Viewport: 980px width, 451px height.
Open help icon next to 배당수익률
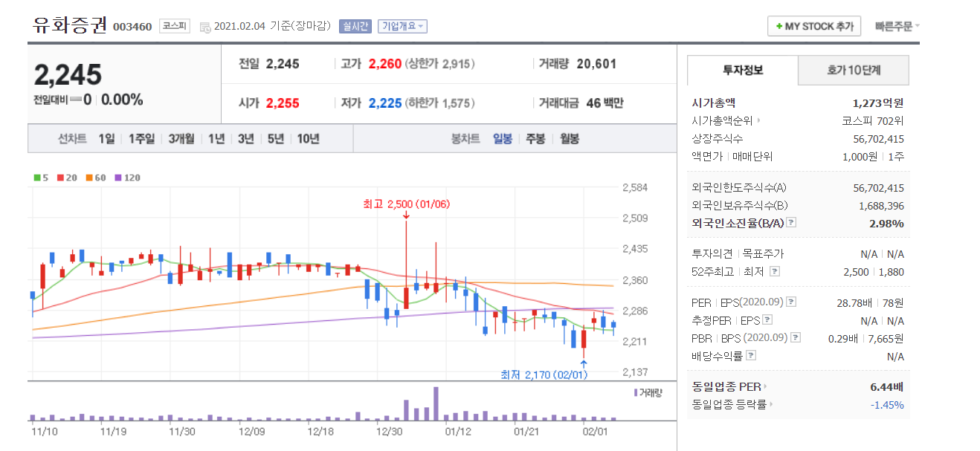pyautogui.click(x=751, y=356)
